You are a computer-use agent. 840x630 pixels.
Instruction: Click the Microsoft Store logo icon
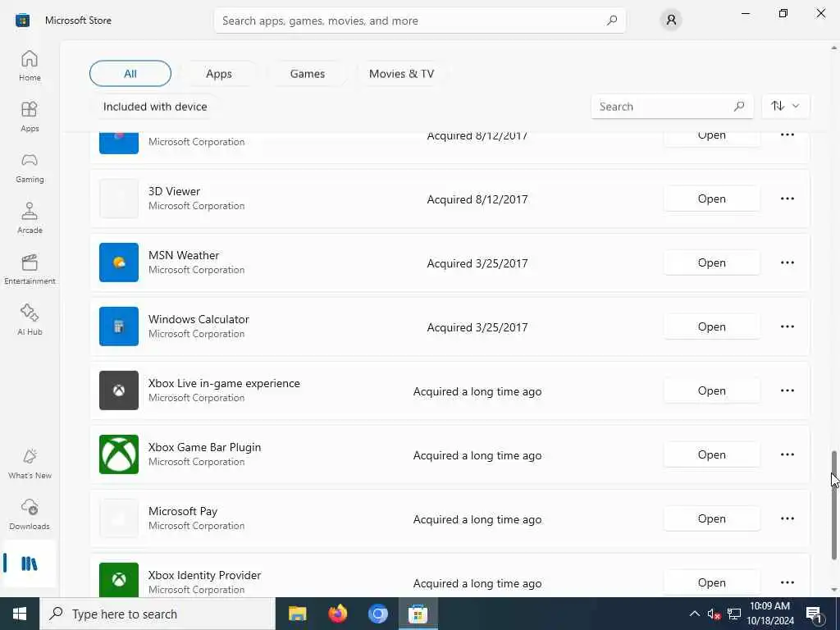(22, 21)
